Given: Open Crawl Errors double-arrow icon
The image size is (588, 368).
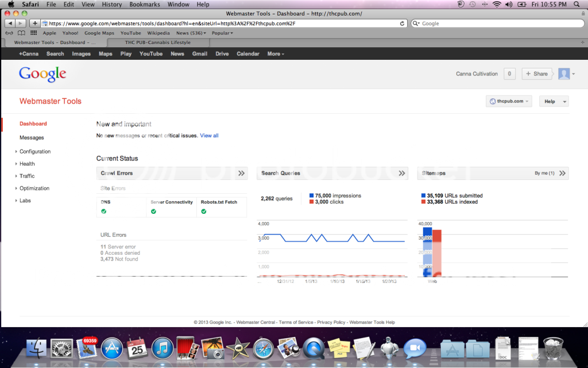Looking at the screenshot, I should click(x=242, y=173).
